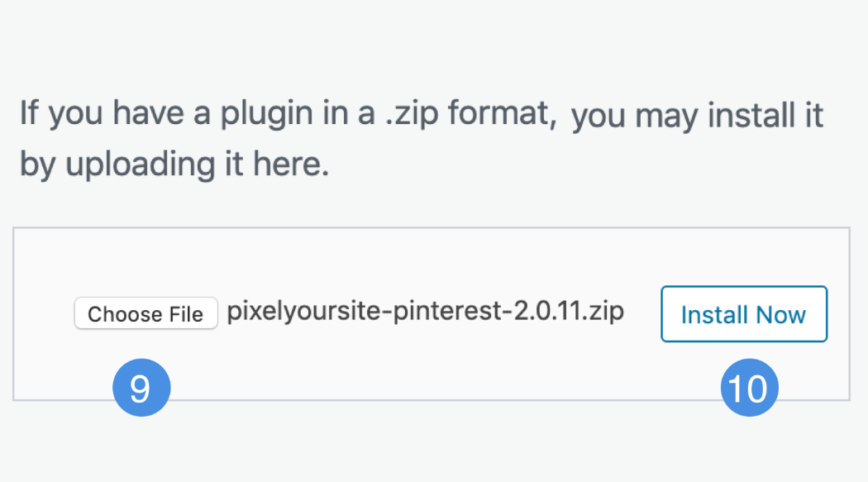Click the Choose File button
Image resolution: width=868 pixels, height=482 pixels.
pyautogui.click(x=145, y=314)
